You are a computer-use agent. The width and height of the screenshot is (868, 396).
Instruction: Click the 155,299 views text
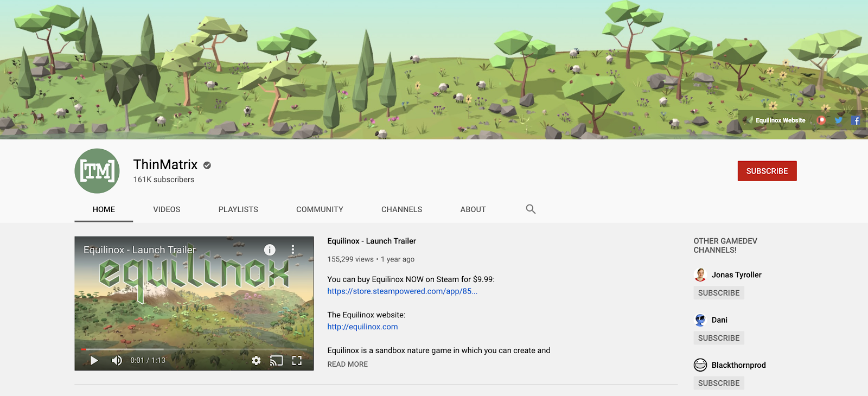pyautogui.click(x=350, y=259)
